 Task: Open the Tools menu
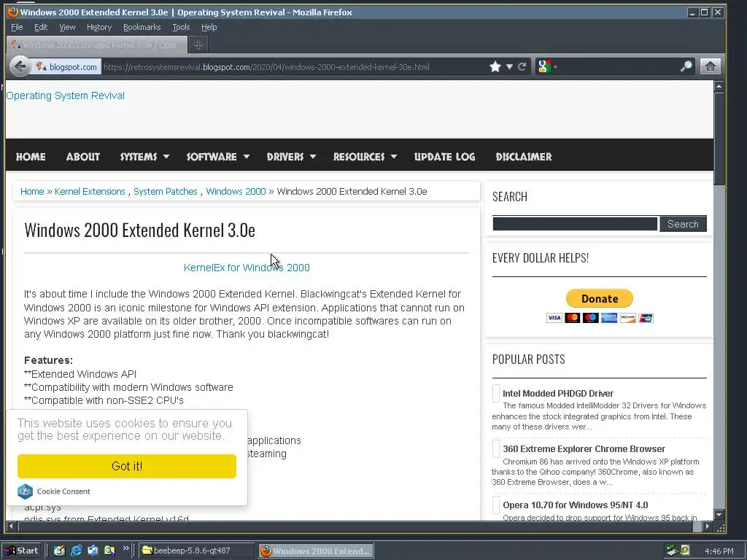tap(181, 27)
